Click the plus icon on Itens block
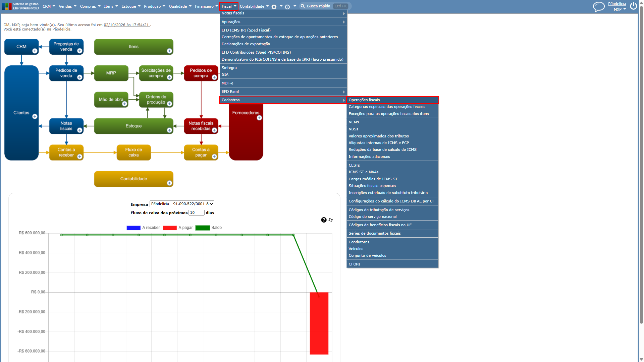Image resolution: width=644 pixels, height=362 pixels. (169, 51)
